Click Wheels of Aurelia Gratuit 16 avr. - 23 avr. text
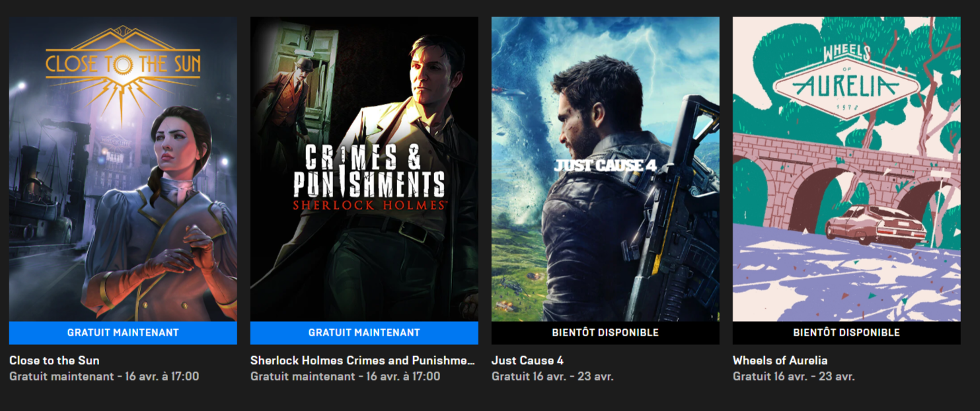 click(794, 377)
